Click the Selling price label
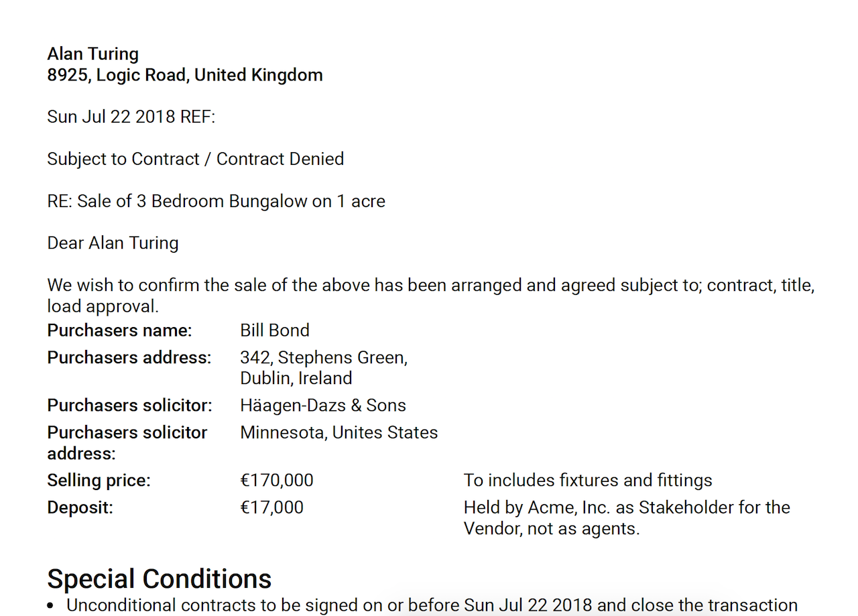 click(99, 481)
